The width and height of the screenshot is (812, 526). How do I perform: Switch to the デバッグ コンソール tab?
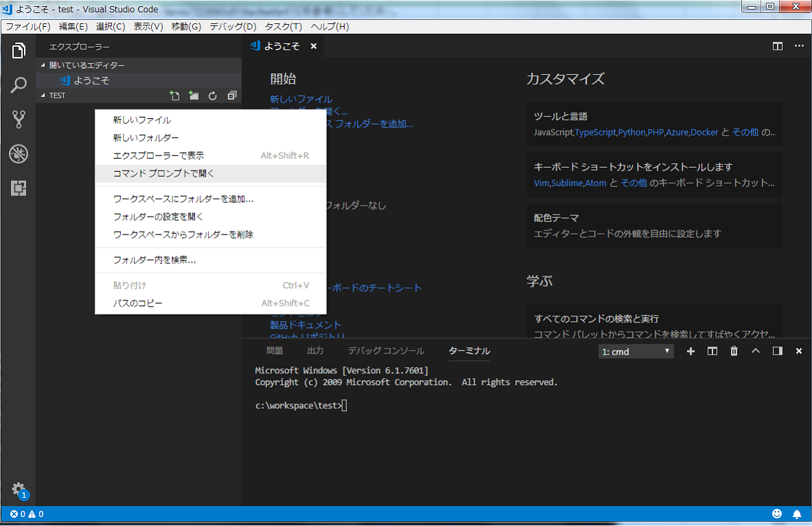pos(385,351)
